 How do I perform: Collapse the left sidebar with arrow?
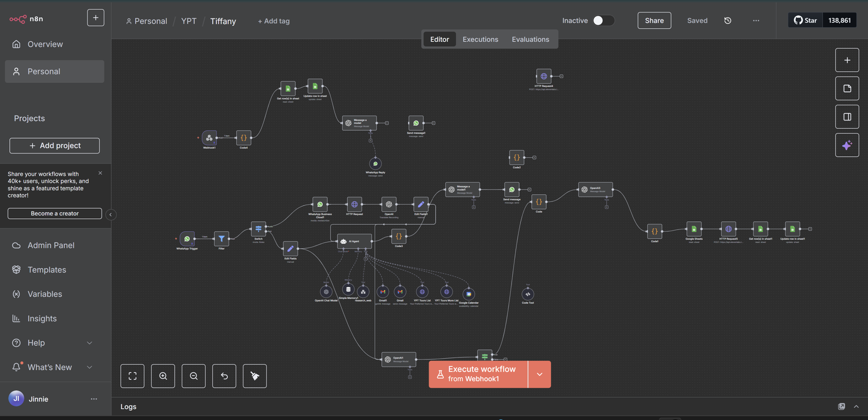(111, 215)
